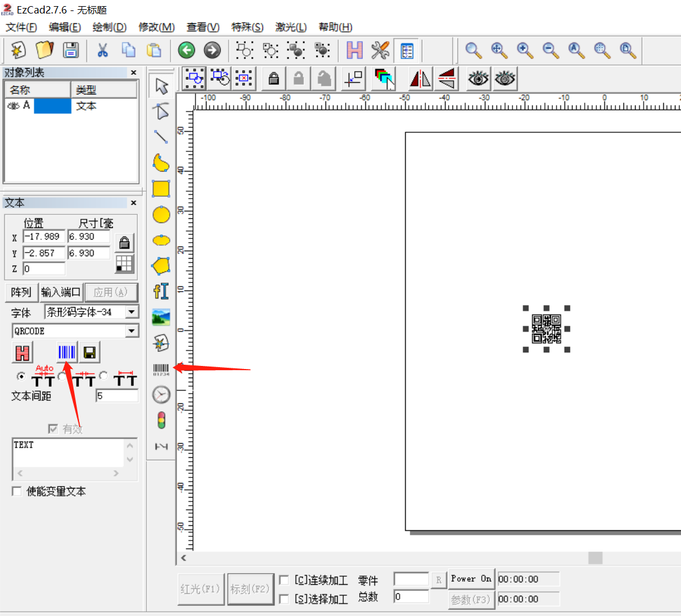Viewport: 681px width, 616px height.
Task: Open the hatch tool (H icon) in the top toolbar
Action: 354,50
